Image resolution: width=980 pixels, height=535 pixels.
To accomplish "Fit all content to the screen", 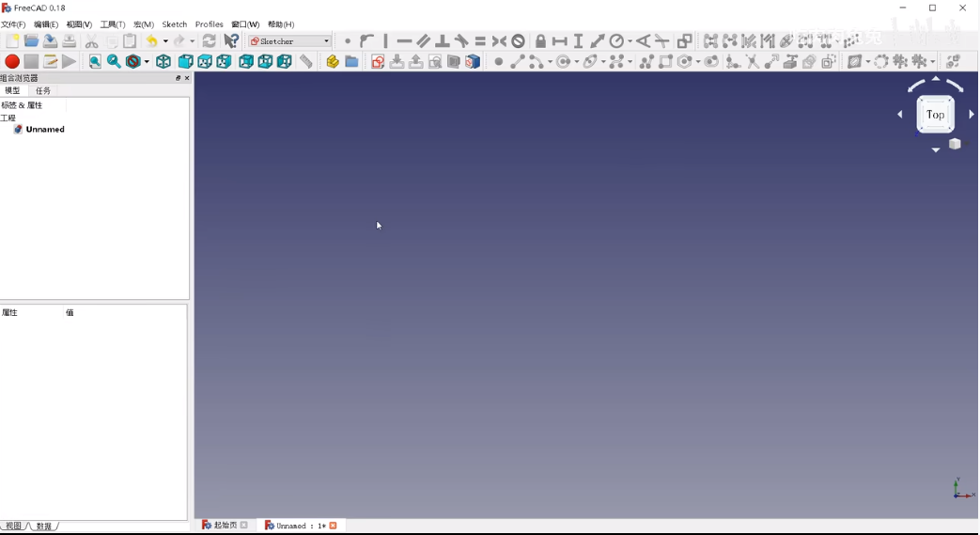I will point(94,61).
